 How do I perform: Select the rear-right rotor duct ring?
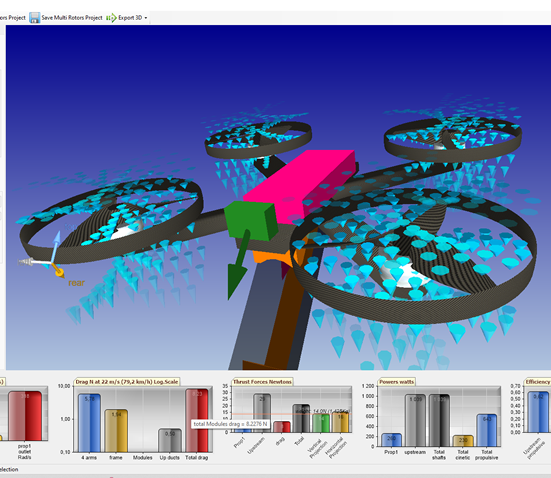[x=453, y=155]
